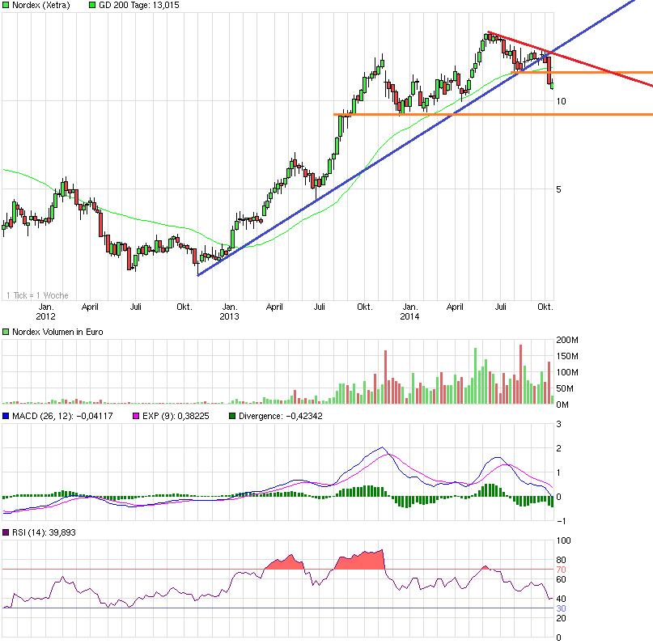Click the volume axis label '100M'
Image resolution: width=653 pixels, height=644 pixels.
(567, 373)
